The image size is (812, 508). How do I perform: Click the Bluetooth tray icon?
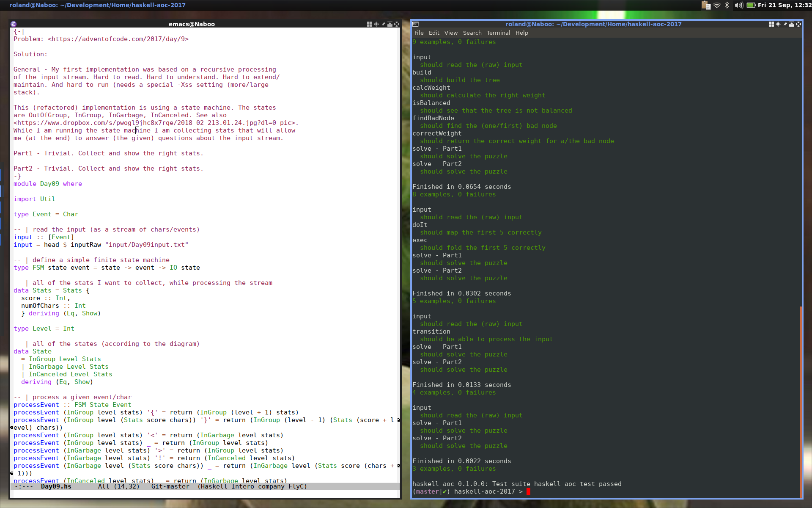tap(727, 5)
